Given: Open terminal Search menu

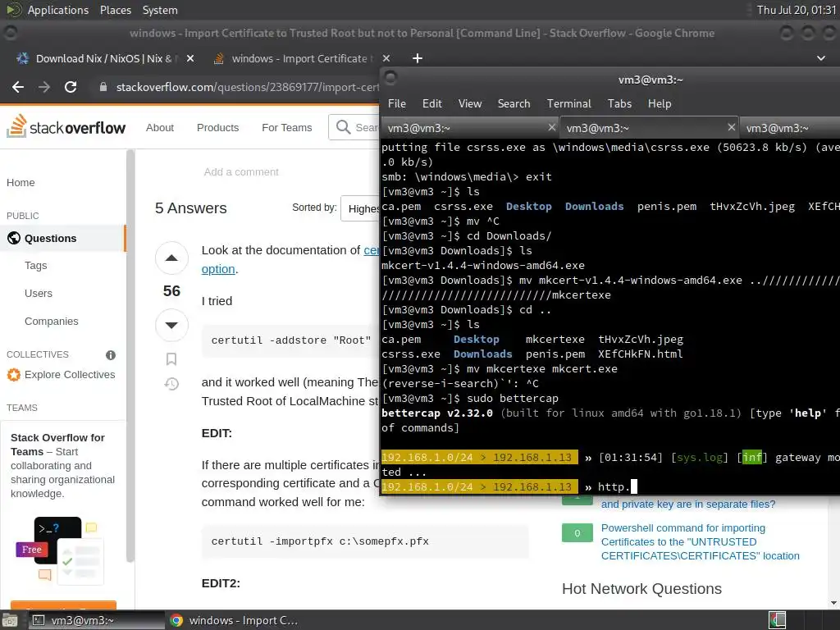Looking at the screenshot, I should pyautogui.click(x=514, y=103).
